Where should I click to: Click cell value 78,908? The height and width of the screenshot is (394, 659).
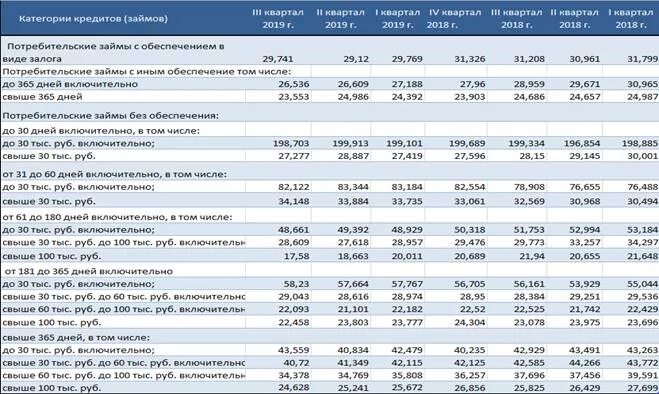529,187
